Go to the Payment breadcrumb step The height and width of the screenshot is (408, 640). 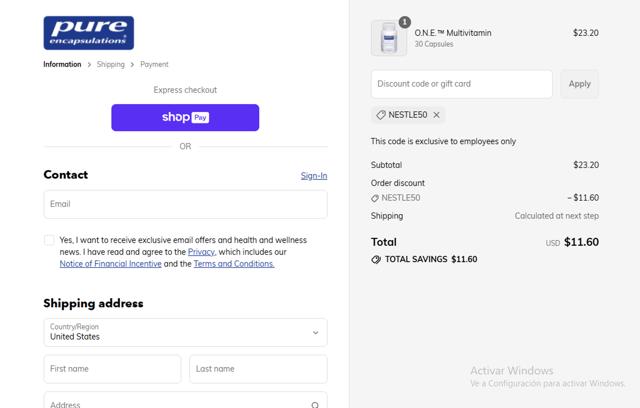tap(154, 64)
